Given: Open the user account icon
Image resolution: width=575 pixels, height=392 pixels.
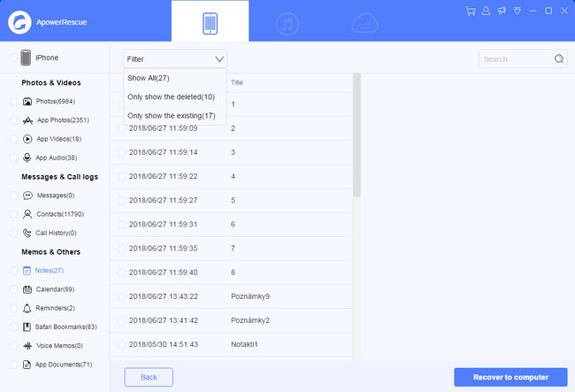Looking at the screenshot, I should [x=486, y=11].
